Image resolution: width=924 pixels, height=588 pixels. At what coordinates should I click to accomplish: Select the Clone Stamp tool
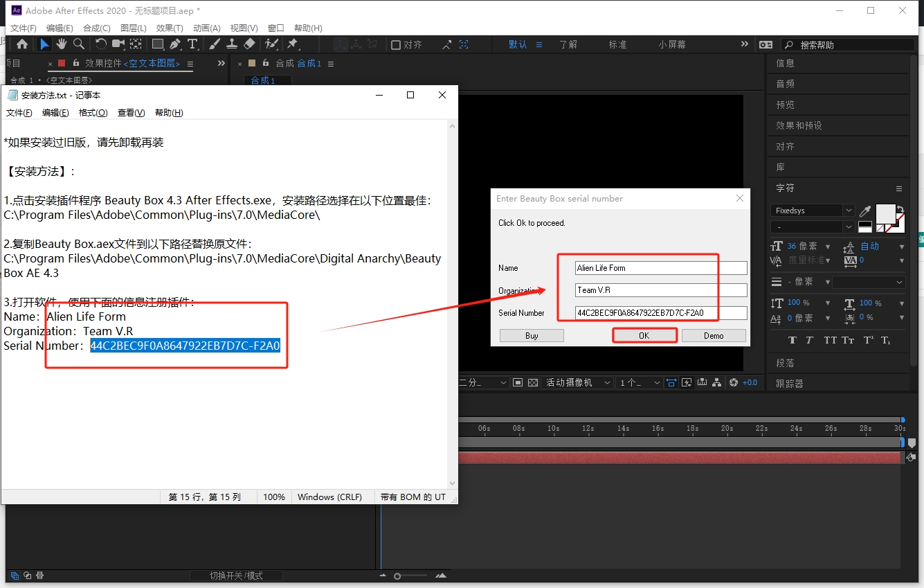(x=232, y=44)
